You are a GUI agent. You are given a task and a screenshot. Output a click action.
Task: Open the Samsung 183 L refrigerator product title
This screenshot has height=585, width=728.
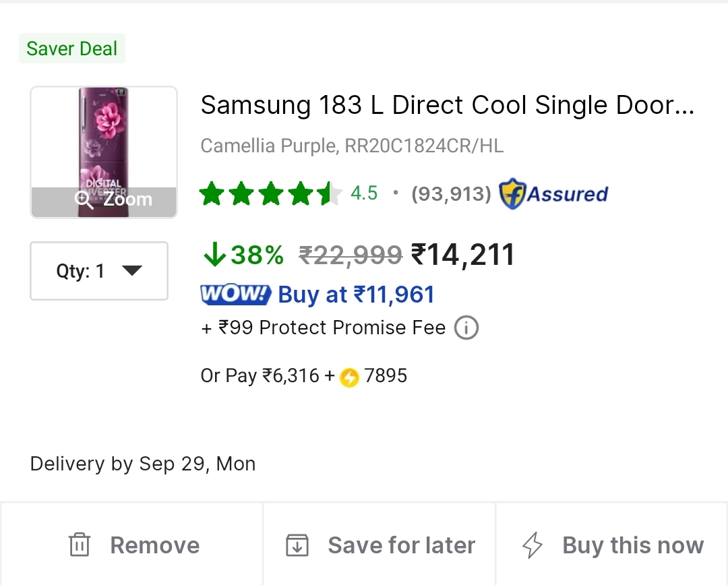[447, 105]
